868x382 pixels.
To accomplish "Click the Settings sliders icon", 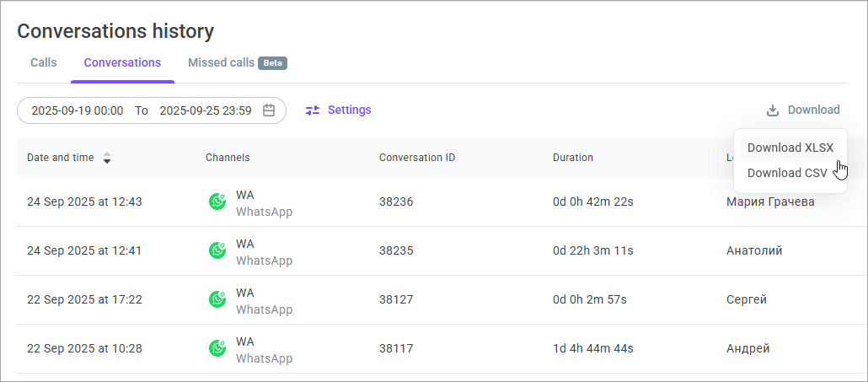I will point(313,110).
